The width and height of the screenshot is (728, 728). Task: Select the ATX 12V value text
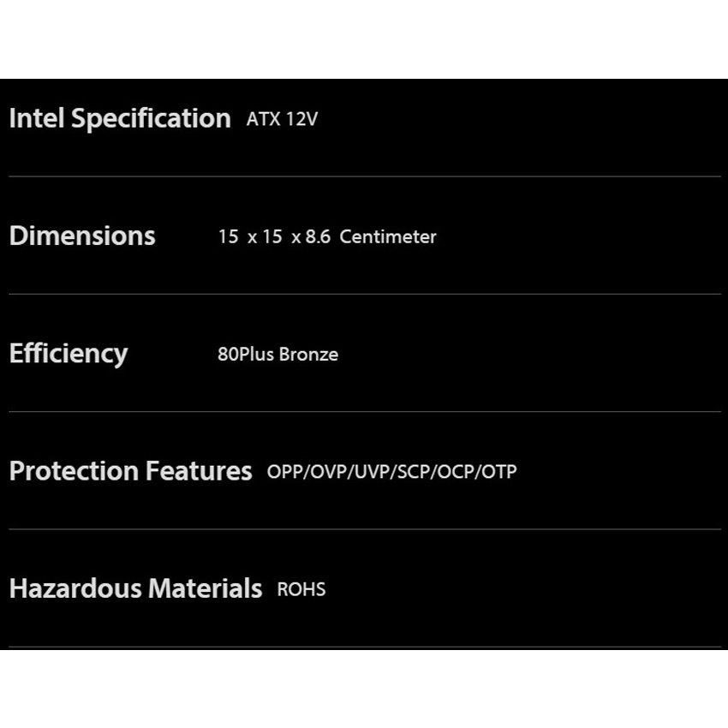pyautogui.click(x=282, y=119)
